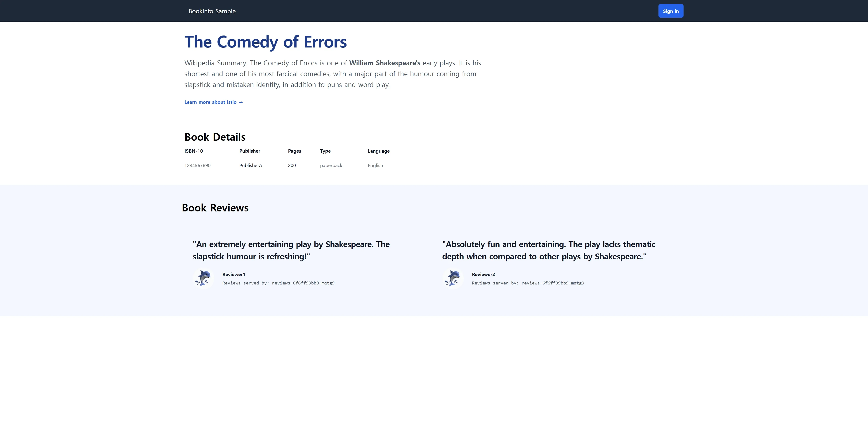The image size is (868, 431).
Task: Click the review quote starting Absolutely fun
Action: (x=549, y=250)
